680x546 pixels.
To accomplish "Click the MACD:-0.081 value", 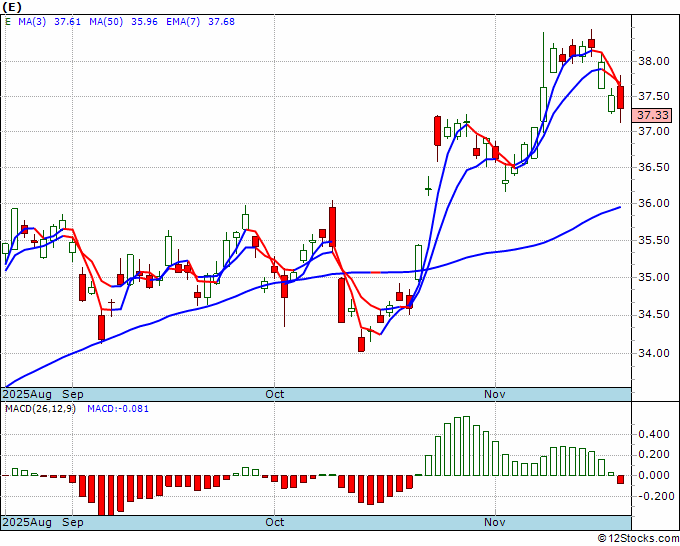I will coord(118,409).
